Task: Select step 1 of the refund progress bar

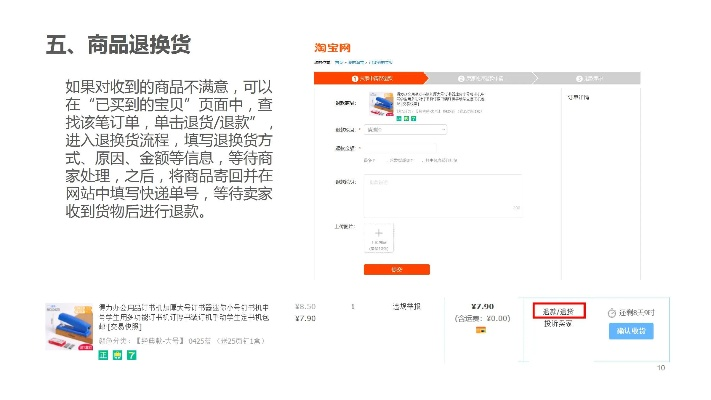Action: [371, 78]
